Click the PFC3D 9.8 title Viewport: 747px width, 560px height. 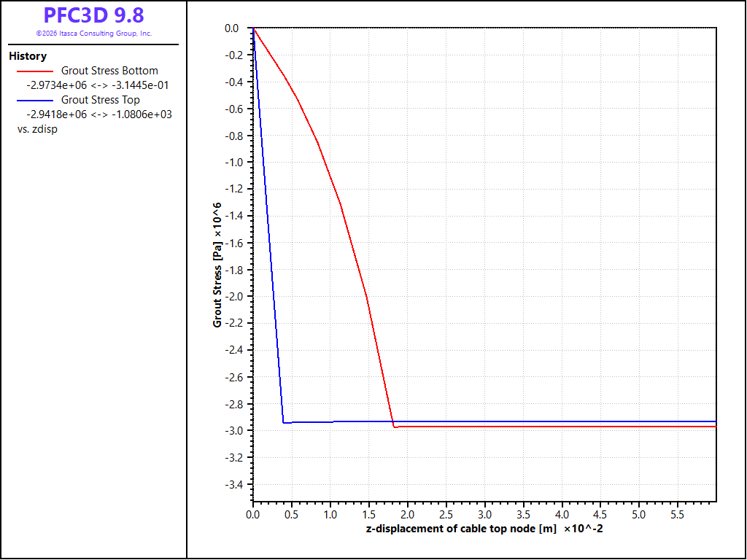point(93,15)
